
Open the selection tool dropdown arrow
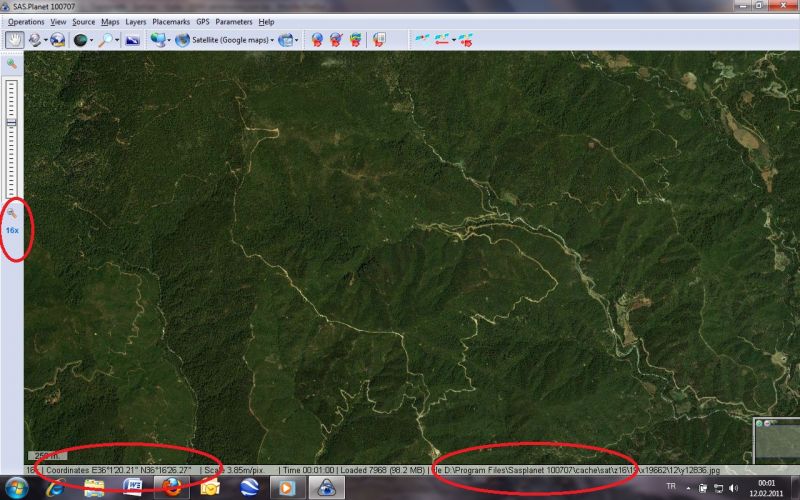tap(45, 40)
